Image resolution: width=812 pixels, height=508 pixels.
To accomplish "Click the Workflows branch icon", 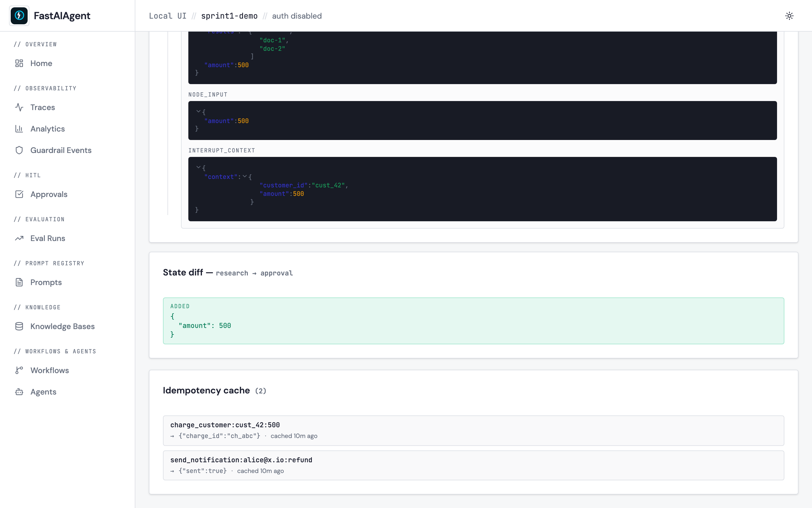I will [x=19, y=370].
